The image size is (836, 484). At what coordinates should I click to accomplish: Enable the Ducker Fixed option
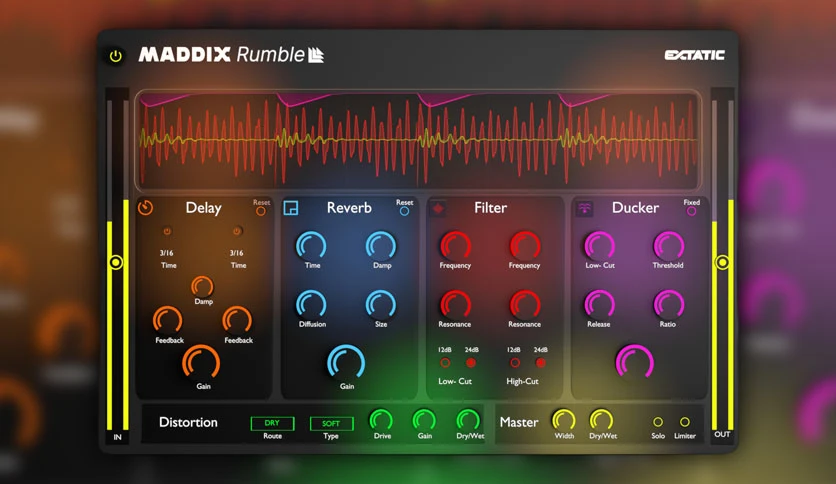pyautogui.click(x=692, y=211)
